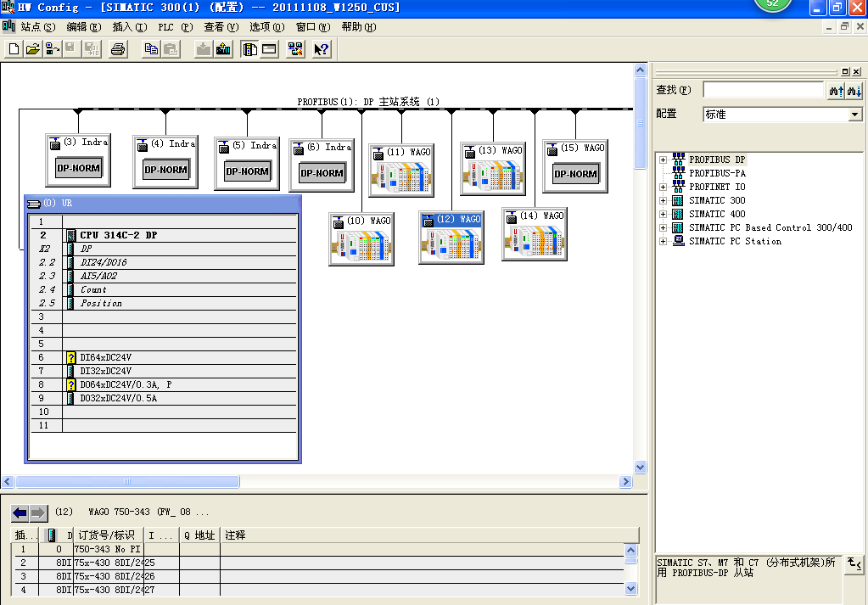Expand the PROFINET IO catalog node
Screen dimensions: 868x605
pos(663,187)
